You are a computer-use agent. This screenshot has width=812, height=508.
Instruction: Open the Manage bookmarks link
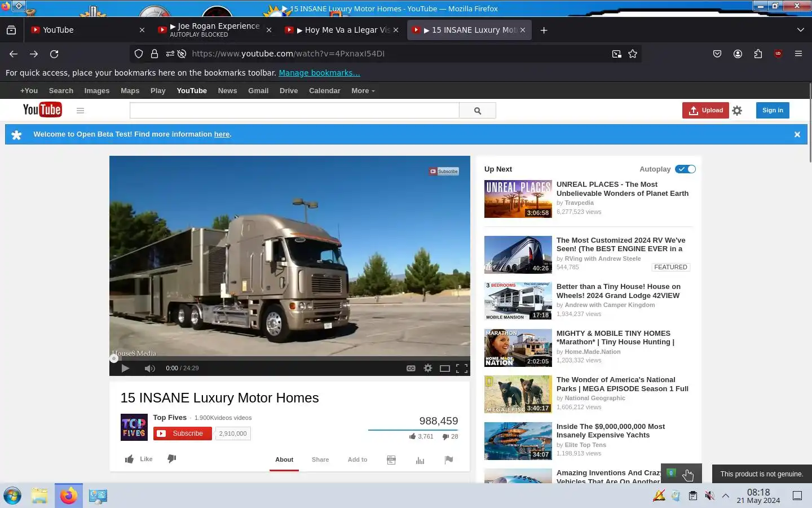pyautogui.click(x=319, y=73)
